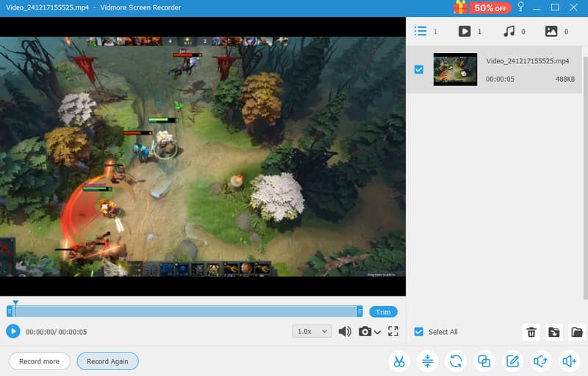Uncheck the Select All checkbox
588x376 pixels.
(x=418, y=332)
